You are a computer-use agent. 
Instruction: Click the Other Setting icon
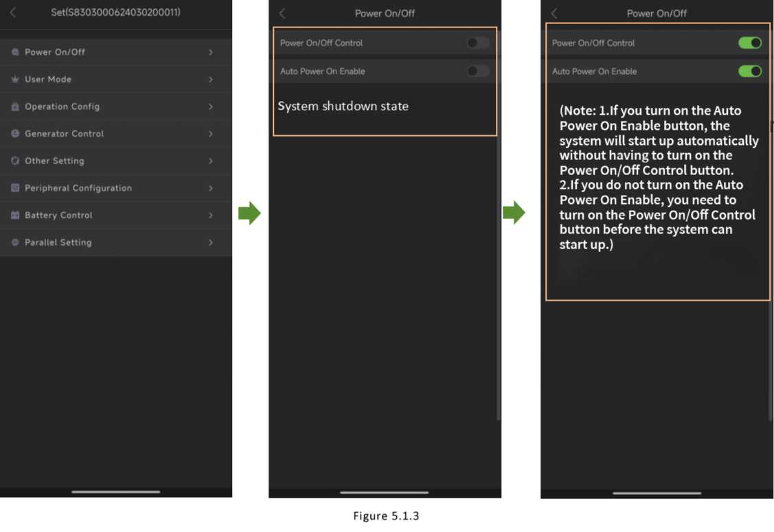point(15,161)
